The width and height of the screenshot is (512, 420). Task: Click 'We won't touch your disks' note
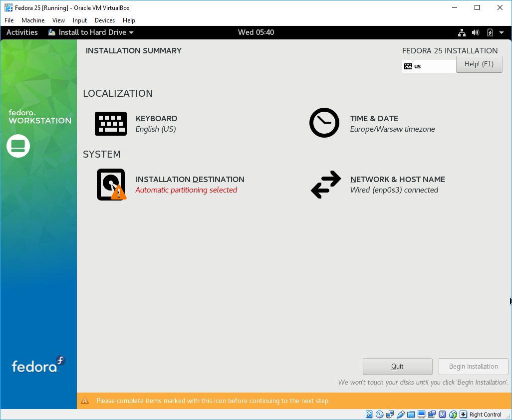tap(423, 382)
